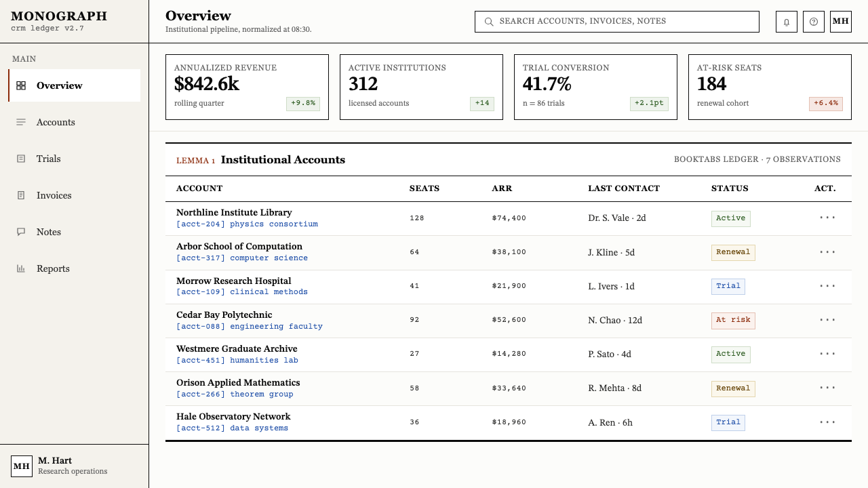Click the +2.1pt trial conversion badge
Screen dimensions: 868x488
pyautogui.click(x=650, y=104)
